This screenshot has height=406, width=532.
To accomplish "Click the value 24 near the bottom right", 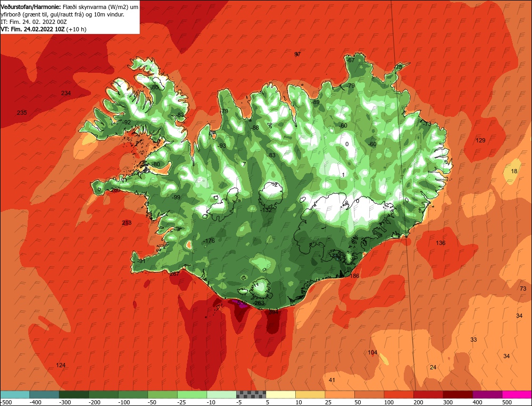I will pos(433,367).
